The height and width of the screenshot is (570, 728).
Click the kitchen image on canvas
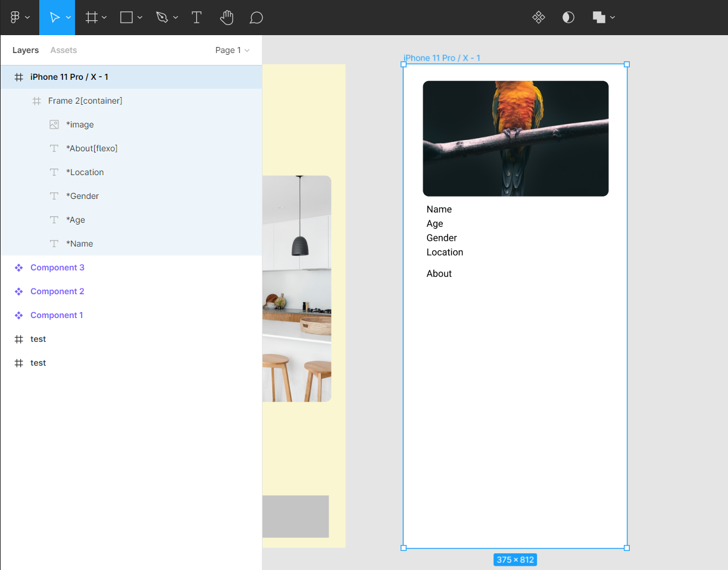tap(296, 288)
